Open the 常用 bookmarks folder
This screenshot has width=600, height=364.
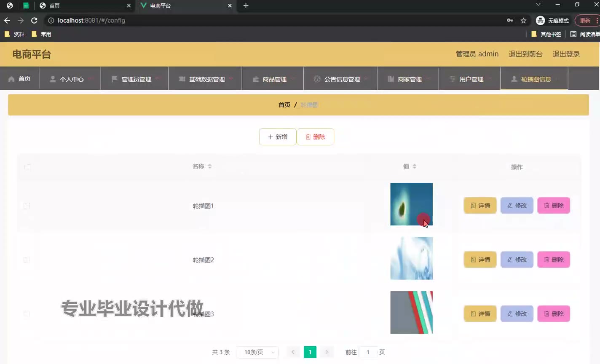[x=41, y=34]
